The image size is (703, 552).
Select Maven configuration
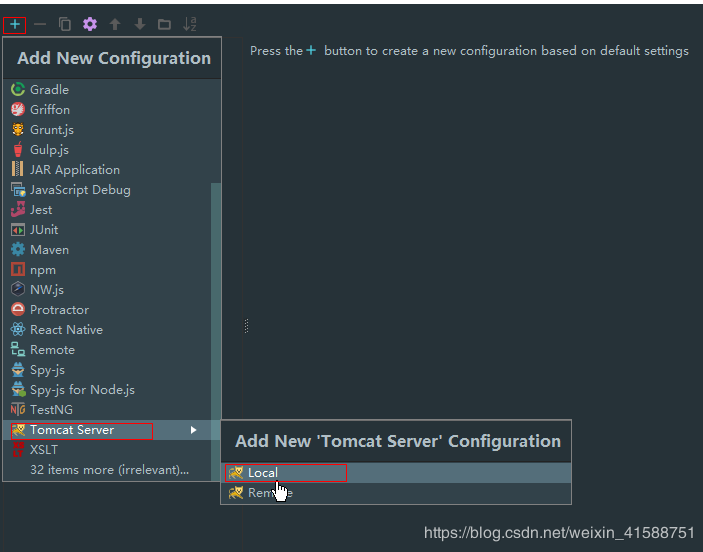[x=111, y=250]
